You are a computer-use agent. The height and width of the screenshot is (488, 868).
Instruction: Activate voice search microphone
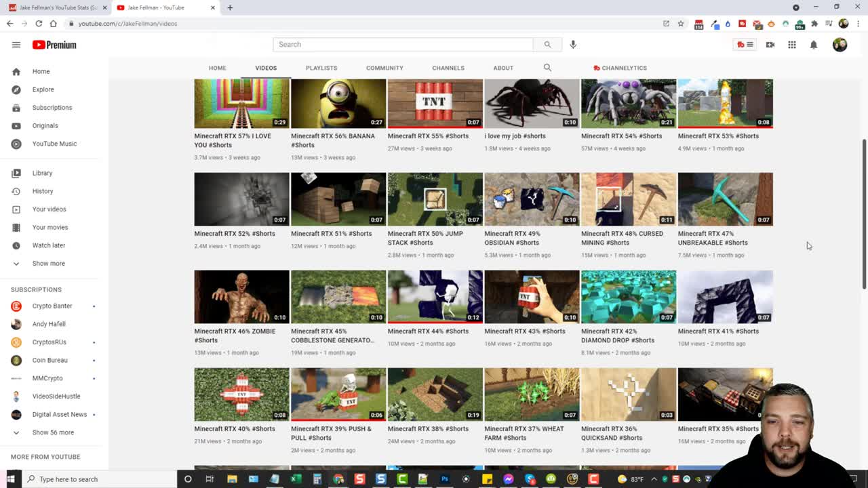tap(573, 45)
